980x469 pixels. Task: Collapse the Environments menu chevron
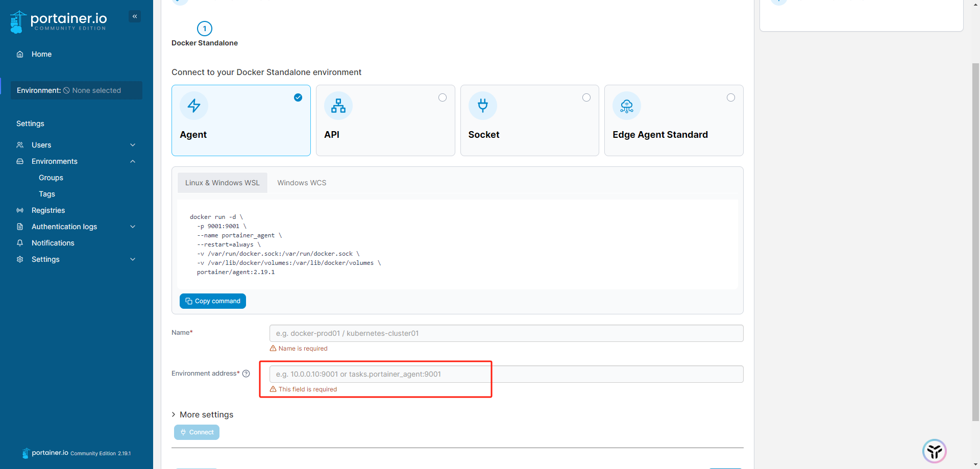tap(133, 161)
